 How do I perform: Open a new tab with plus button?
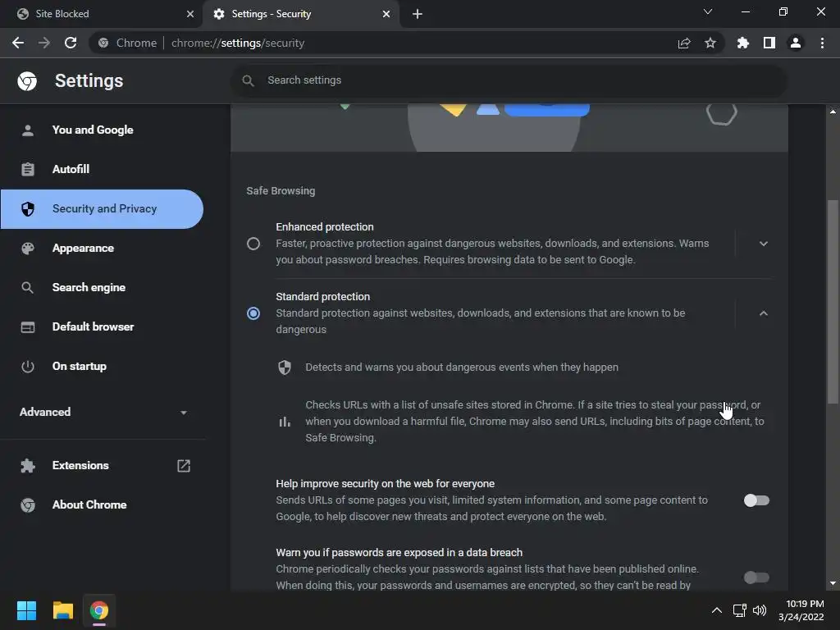pyautogui.click(x=418, y=14)
